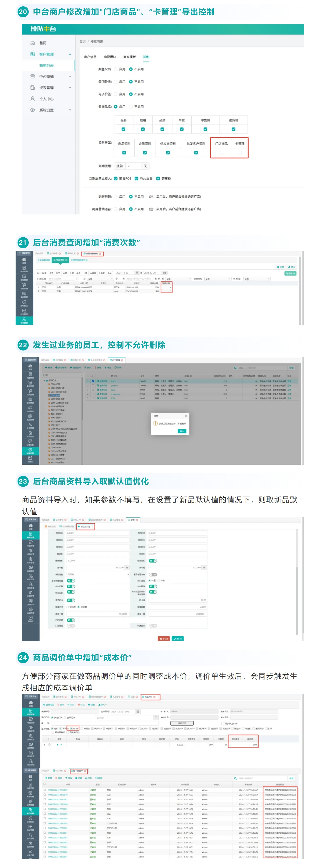
Task: Switch to 功能模块 tab
Action: 110,57
